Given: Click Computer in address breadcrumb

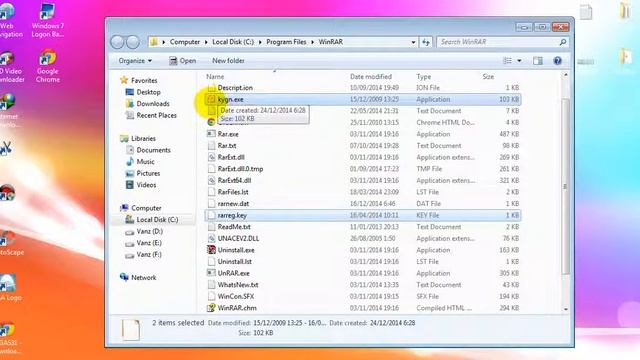Looking at the screenshot, I should pyautogui.click(x=185, y=42).
